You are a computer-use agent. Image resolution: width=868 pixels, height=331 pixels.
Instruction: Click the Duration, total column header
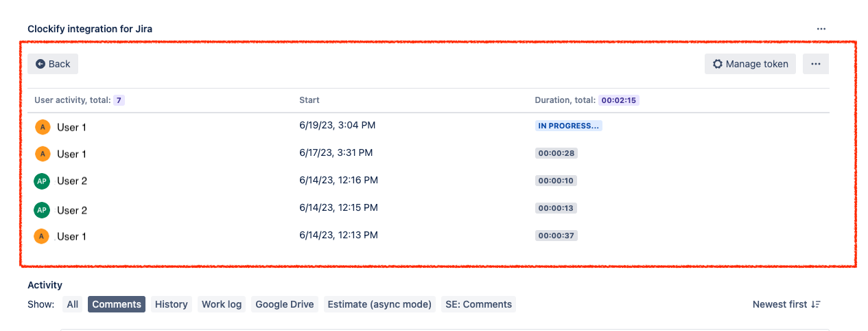[x=565, y=100]
